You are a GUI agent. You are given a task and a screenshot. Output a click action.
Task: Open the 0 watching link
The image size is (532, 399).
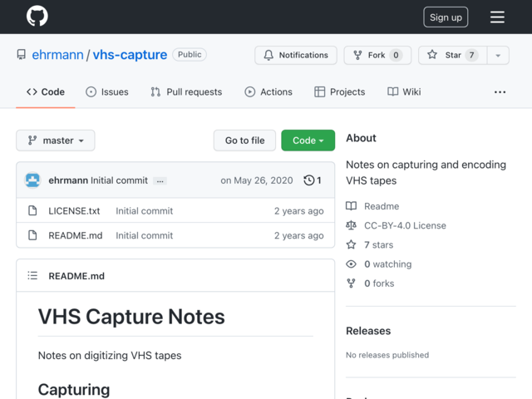[388, 264]
